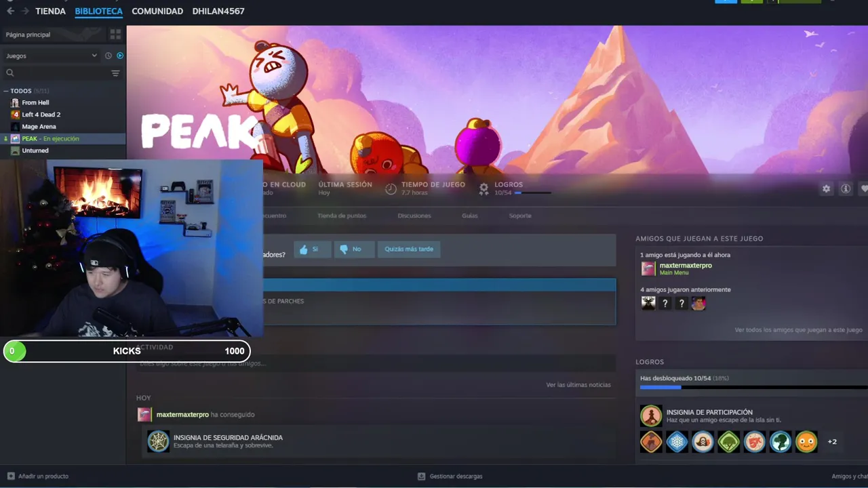Viewport: 868px width, 488px height.
Task: Open Ver todos los amigos que juegan
Action: tap(799, 330)
